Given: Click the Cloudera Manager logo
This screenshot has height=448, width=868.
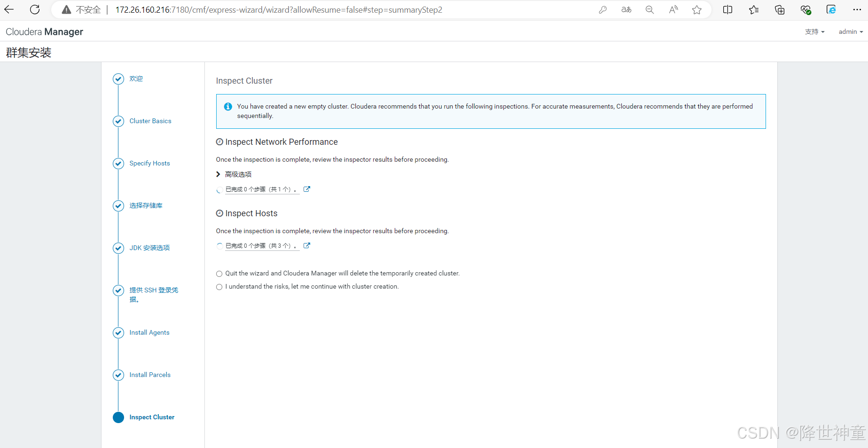Looking at the screenshot, I should [44, 31].
